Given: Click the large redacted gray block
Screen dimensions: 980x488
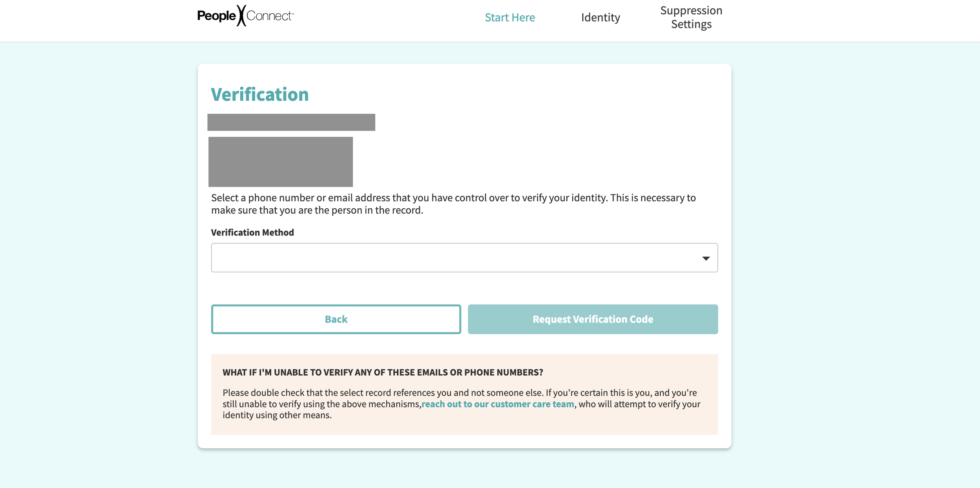Looking at the screenshot, I should (x=280, y=162).
